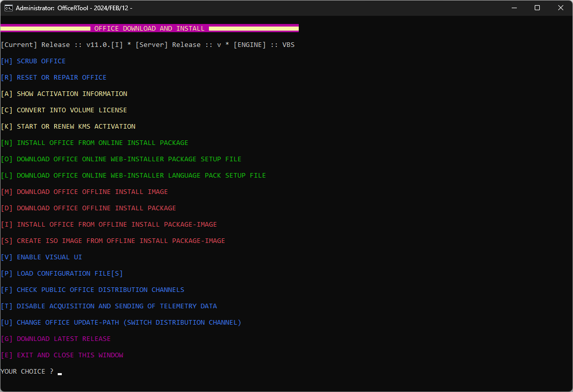Click '[U] CHANGE OFFICE UPDATE-PATH' line
This screenshot has width=573, height=392.
tap(121, 323)
